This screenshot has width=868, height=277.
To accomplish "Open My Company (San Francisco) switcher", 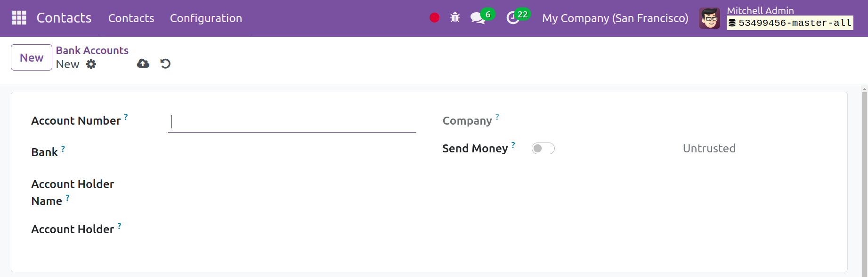I will (615, 18).
